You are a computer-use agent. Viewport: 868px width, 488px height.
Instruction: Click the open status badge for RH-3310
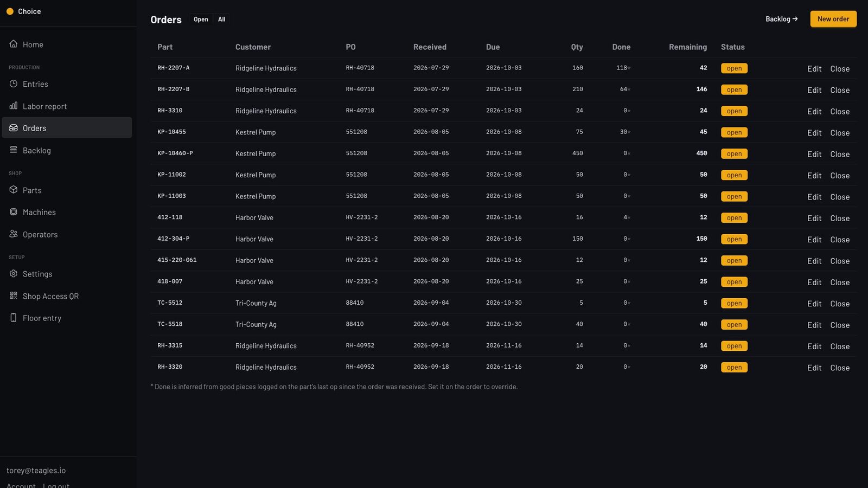click(734, 111)
